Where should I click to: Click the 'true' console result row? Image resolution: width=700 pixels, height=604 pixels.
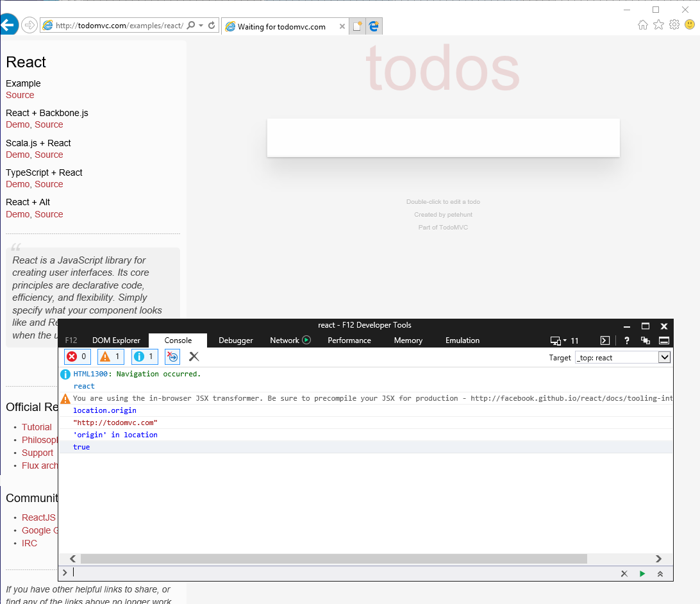365,447
